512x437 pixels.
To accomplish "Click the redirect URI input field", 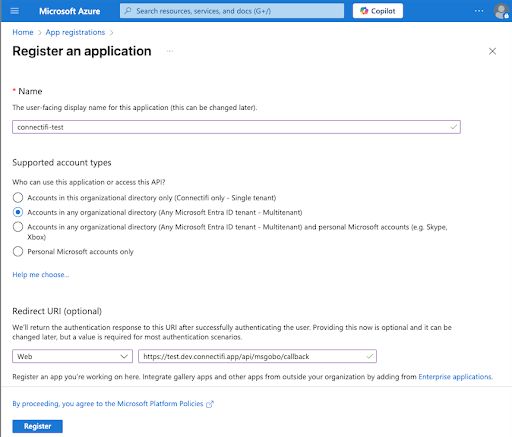I will coord(257,356).
